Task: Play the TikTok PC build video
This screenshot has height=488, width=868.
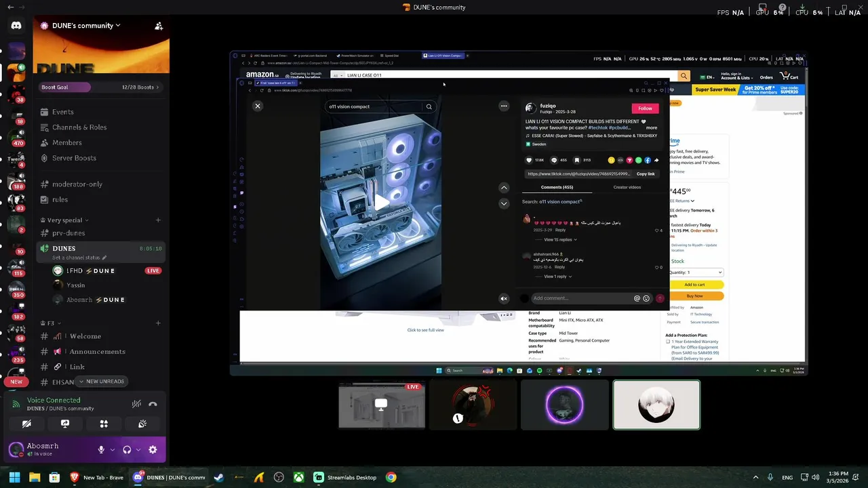Action: 382,202
